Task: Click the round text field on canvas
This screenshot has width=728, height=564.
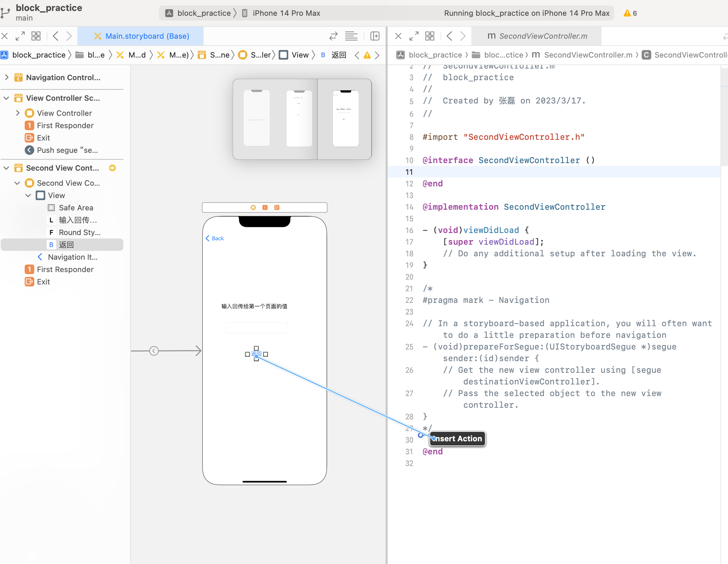Action: (x=256, y=328)
